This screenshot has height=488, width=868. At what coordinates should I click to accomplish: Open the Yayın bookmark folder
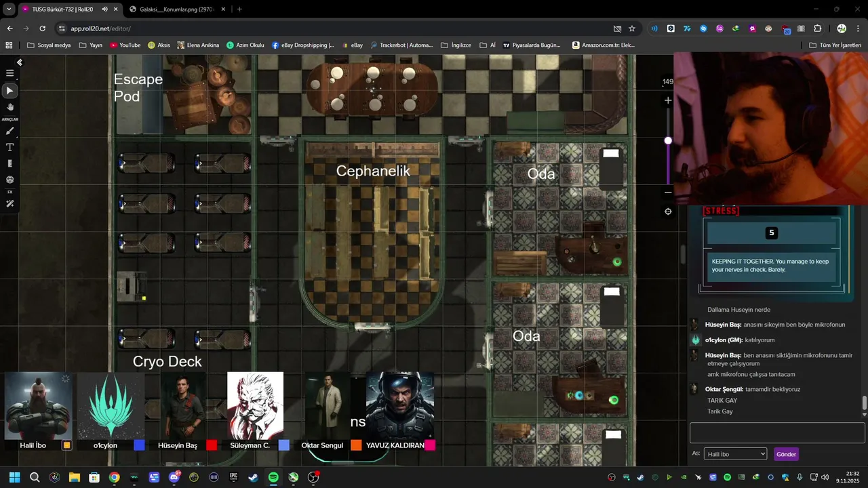(91, 45)
